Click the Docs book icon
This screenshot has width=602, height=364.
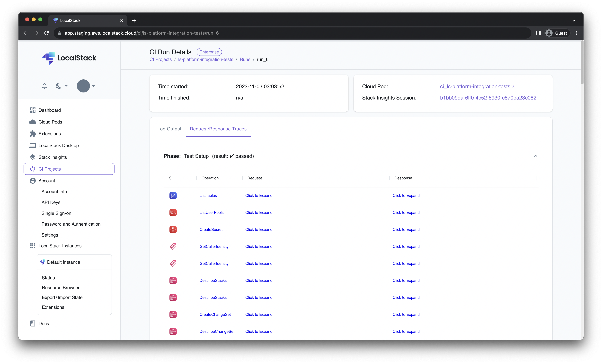[33, 323]
